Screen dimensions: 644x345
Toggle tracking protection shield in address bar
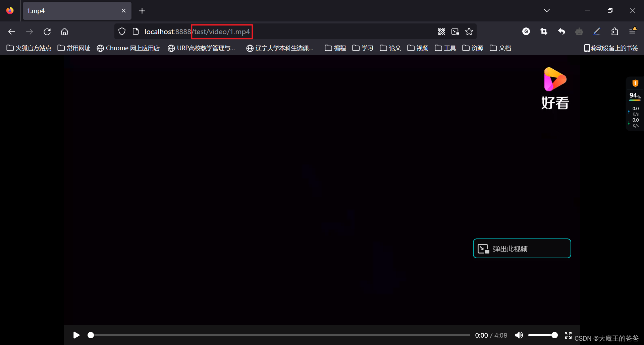(121, 31)
